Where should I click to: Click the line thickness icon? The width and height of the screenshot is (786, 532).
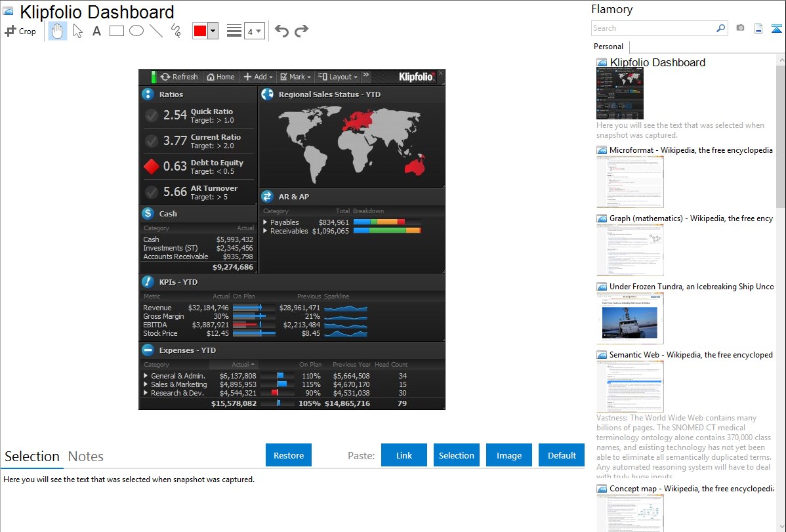coord(234,31)
